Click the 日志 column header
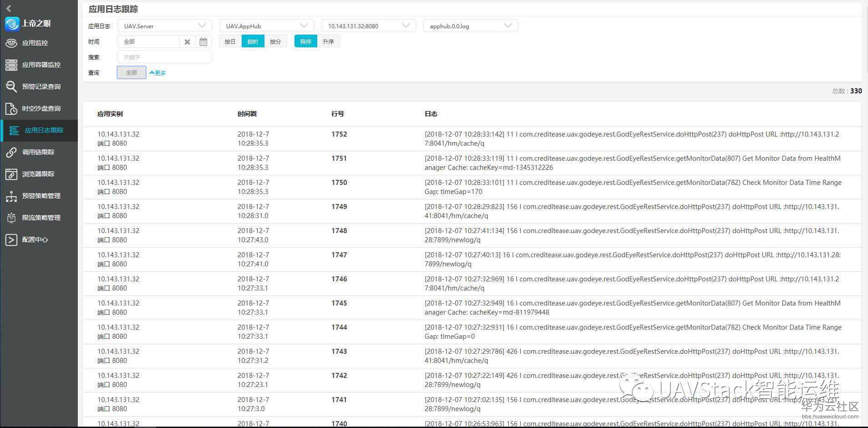Screen dimensions: 868x428 pyautogui.click(x=431, y=114)
